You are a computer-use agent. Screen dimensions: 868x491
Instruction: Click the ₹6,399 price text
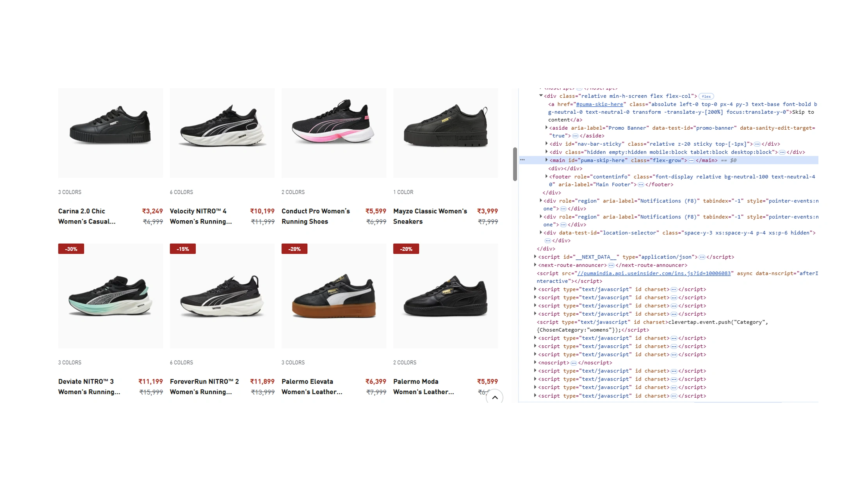click(376, 381)
